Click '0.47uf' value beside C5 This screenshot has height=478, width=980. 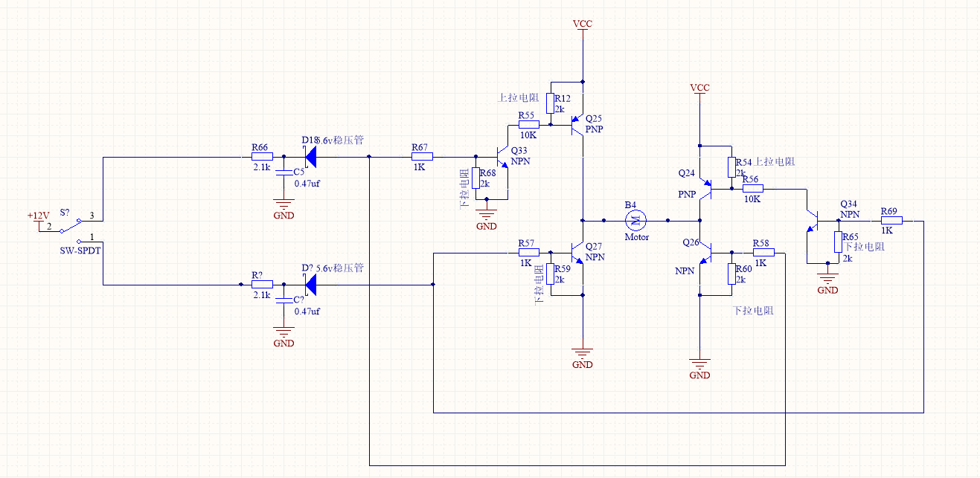pyautogui.click(x=307, y=183)
